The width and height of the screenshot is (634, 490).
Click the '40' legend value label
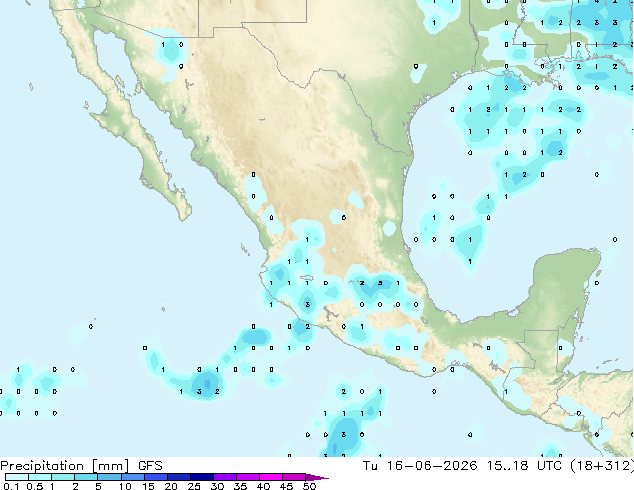263,486
